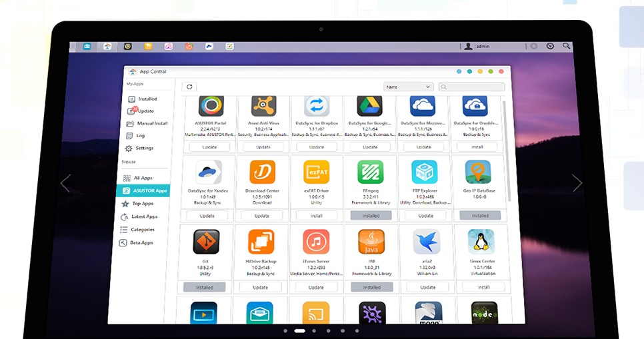This screenshot has width=644, height=339.
Task: Select the DataSync for Dropbox icon
Action: pos(317,105)
